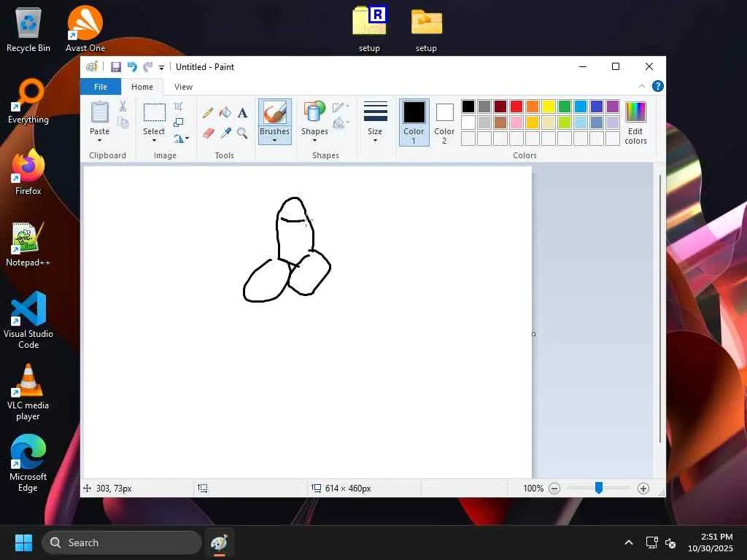Open the File menu
The height and width of the screenshot is (560, 747).
pos(101,87)
